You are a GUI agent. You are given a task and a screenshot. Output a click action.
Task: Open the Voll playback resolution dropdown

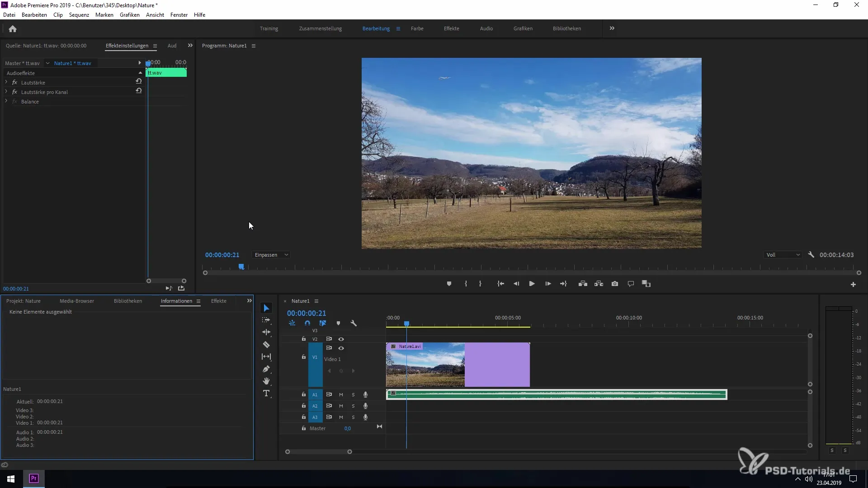pyautogui.click(x=783, y=255)
